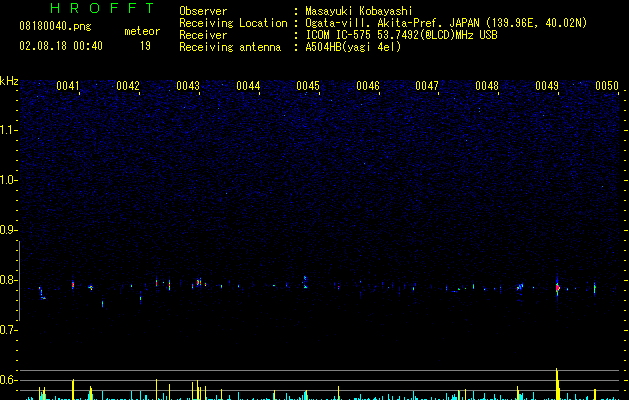Click the 0049 time marker
Screen dimensions: 629x400
point(547,86)
